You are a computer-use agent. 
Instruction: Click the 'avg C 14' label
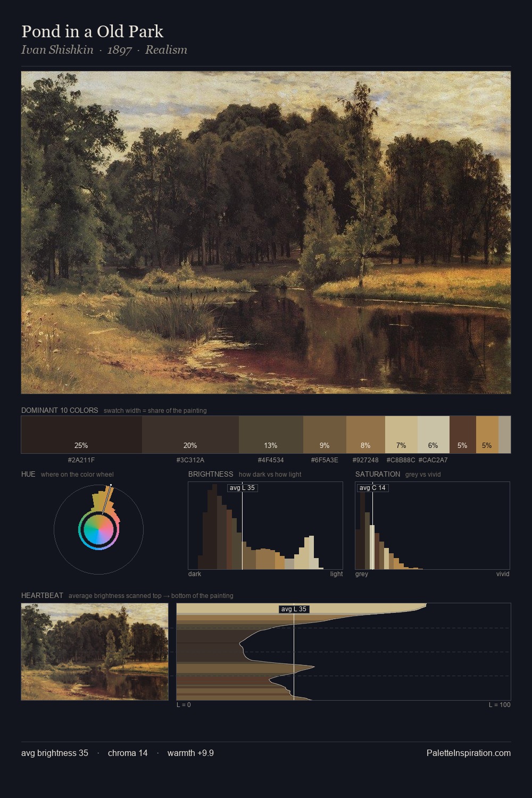[372, 488]
